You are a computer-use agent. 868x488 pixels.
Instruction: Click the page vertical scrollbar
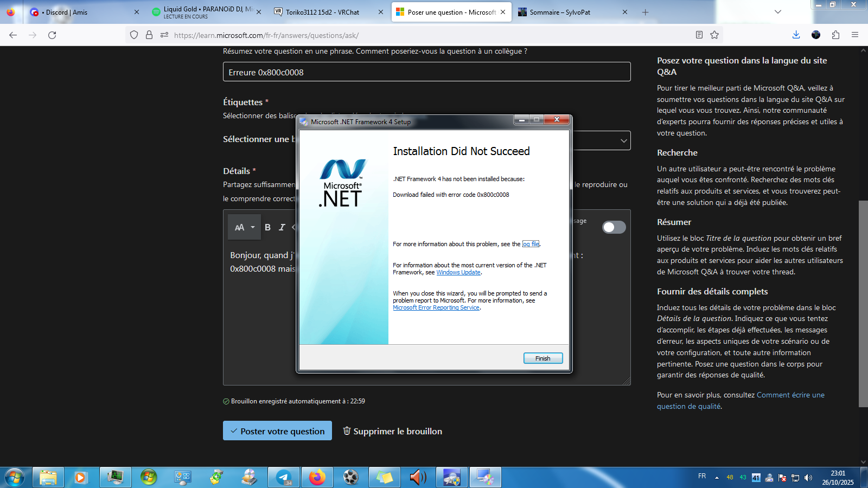coord(863,304)
